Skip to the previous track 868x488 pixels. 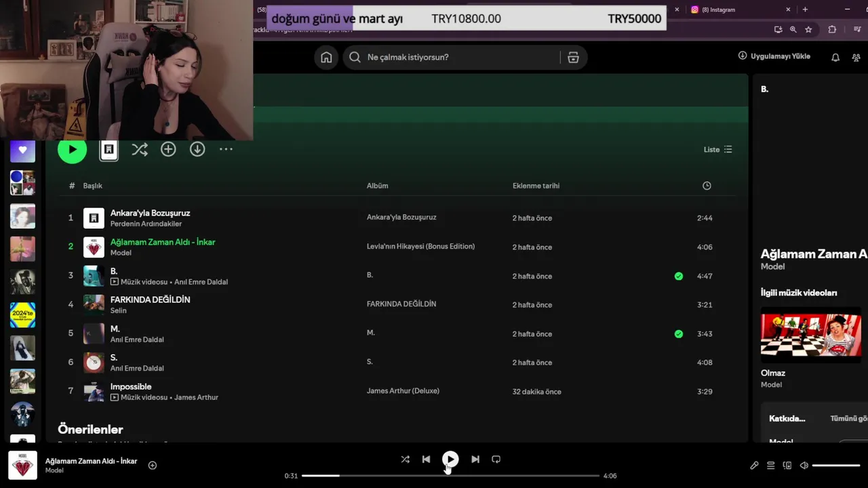(426, 459)
